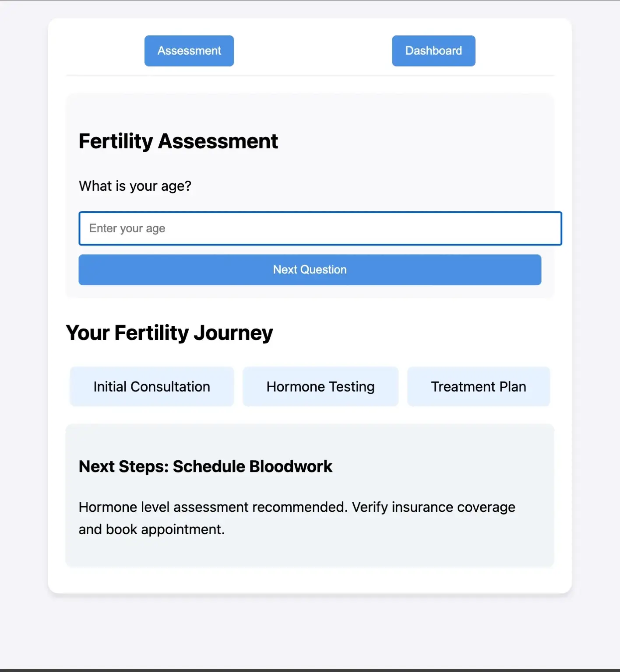Focus the Enter your age field
620x672 pixels.
[x=320, y=228]
